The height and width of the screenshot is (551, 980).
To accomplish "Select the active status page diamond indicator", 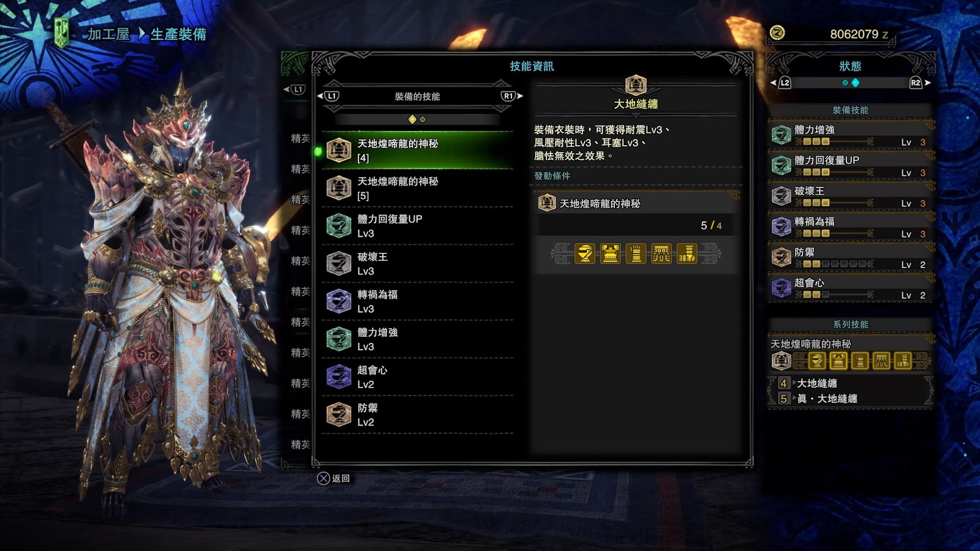I will pos(856,83).
